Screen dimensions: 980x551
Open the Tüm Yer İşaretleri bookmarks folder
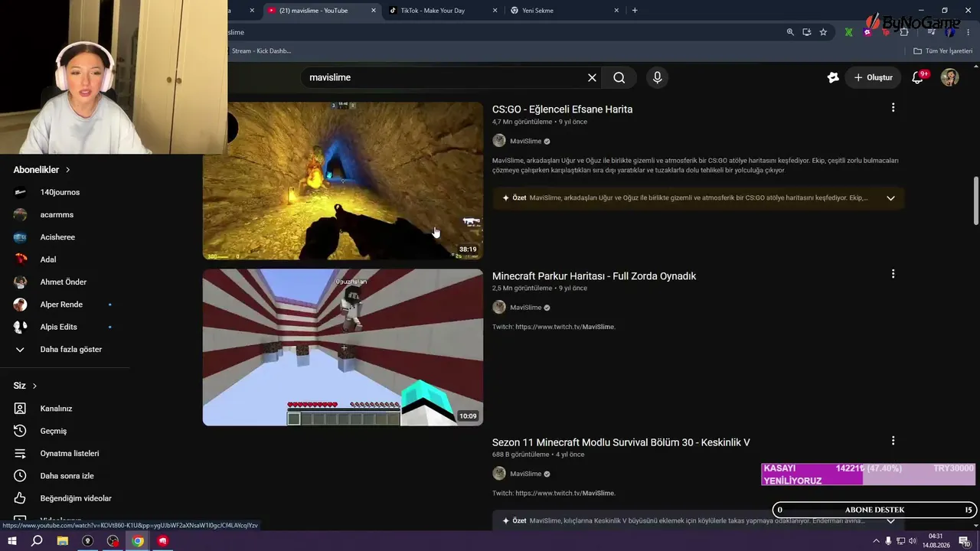click(942, 51)
